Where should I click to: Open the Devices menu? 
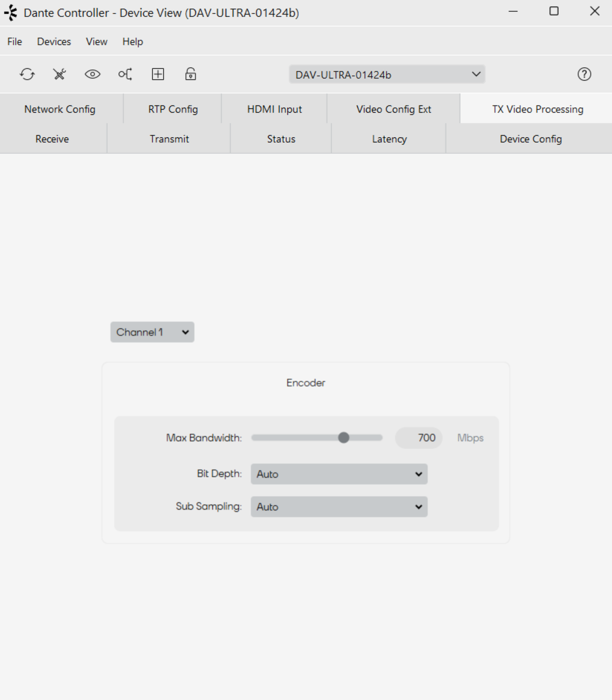(x=54, y=42)
